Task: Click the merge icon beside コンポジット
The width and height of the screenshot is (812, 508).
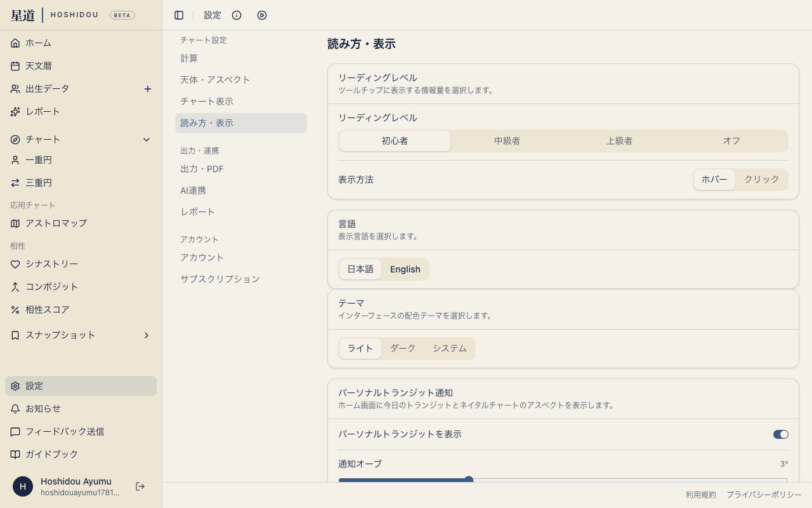Action: 15,287
